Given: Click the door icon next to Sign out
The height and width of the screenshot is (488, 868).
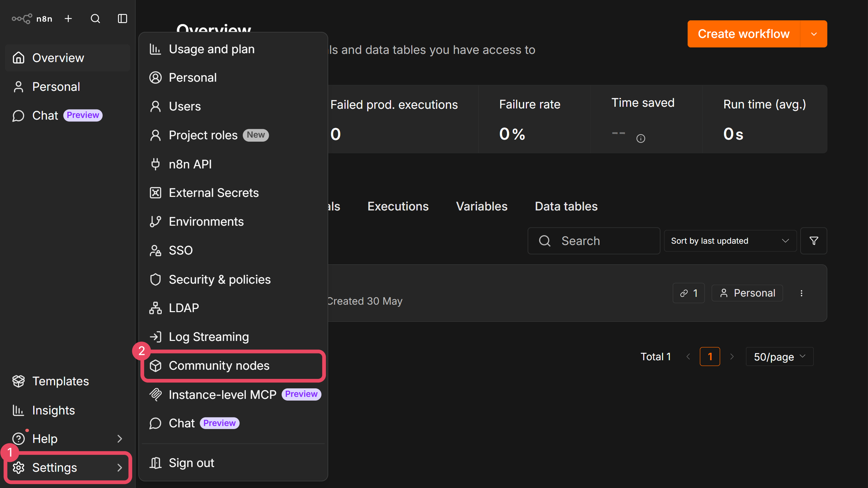Looking at the screenshot, I should pos(156,463).
